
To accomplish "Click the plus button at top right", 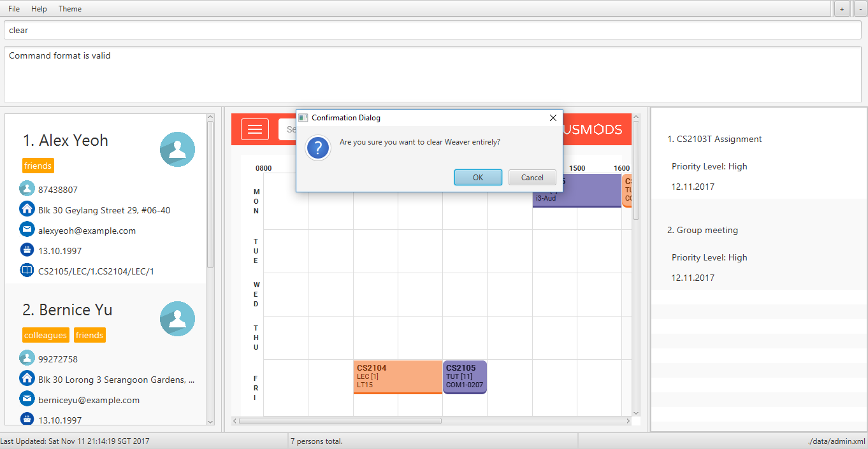I will coord(842,9).
